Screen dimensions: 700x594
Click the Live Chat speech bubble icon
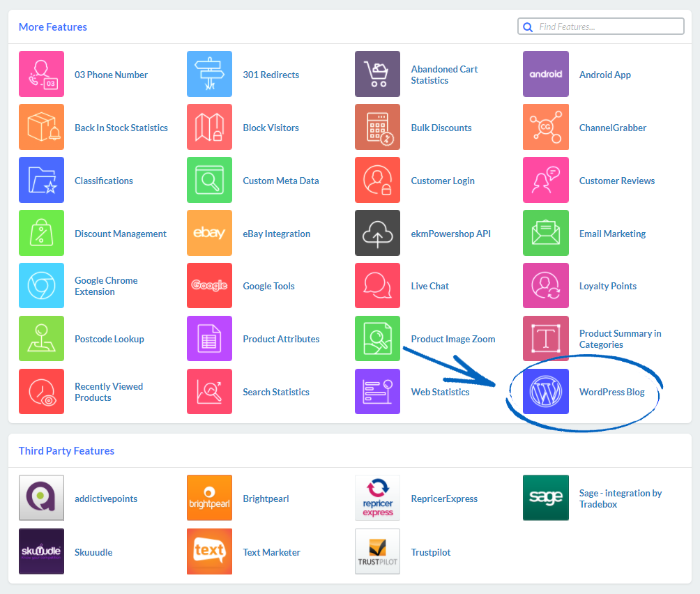click(377, 286)
